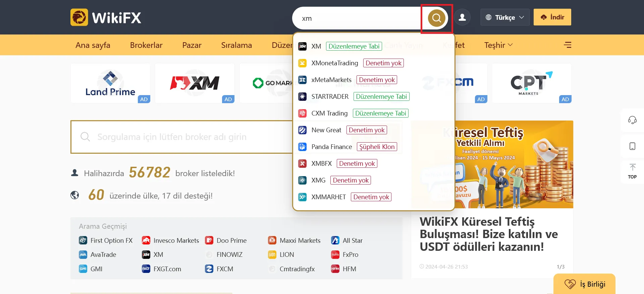Open AvaTrade from search history
The width and height of the screenshot is (644, 294).
point(98,254)
